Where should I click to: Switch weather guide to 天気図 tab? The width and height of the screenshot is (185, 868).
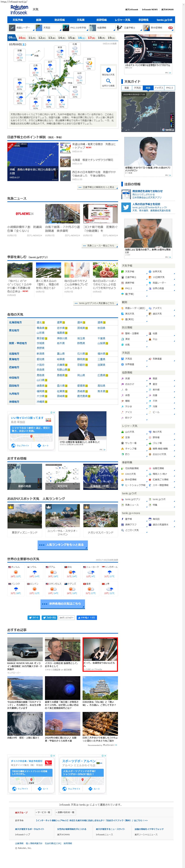coord(137,88)
